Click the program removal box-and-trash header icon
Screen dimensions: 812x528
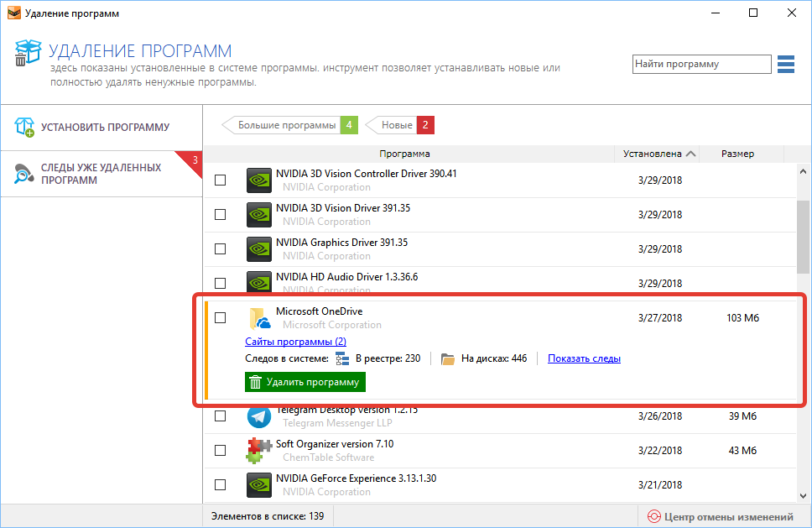[28, 53]
